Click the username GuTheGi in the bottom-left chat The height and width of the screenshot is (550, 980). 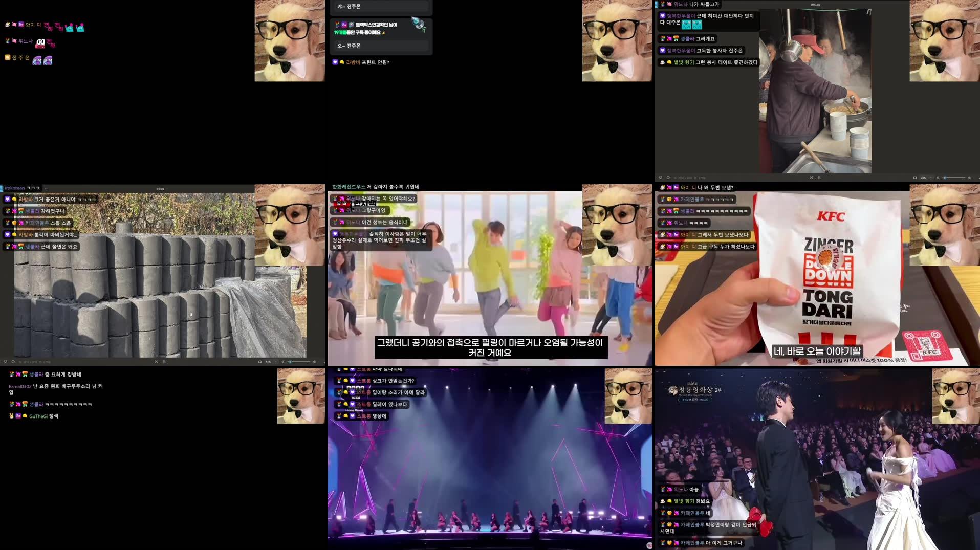click(x=38, y=416)
